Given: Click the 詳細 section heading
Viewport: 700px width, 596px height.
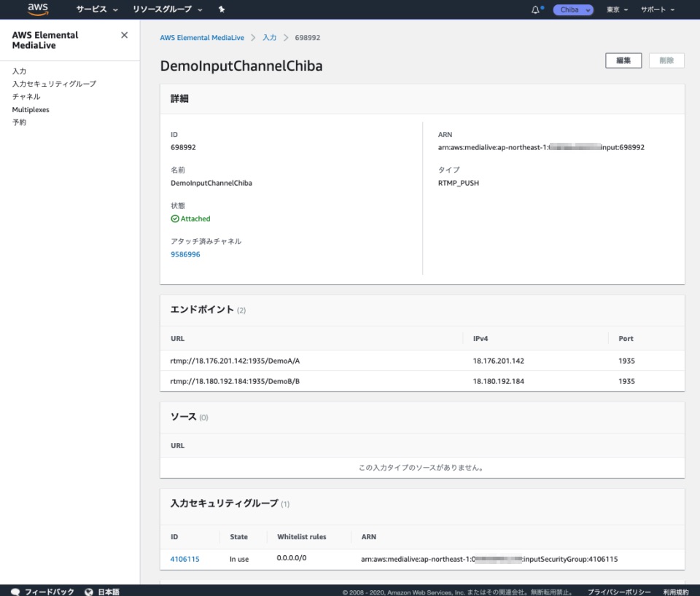Looking at the screenshot, I should (x=179, y=98).
